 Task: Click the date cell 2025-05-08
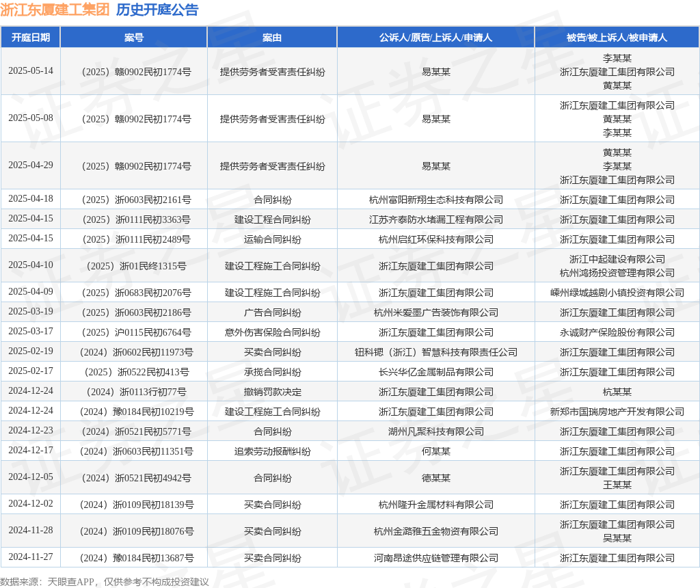(x=30, y=118)
